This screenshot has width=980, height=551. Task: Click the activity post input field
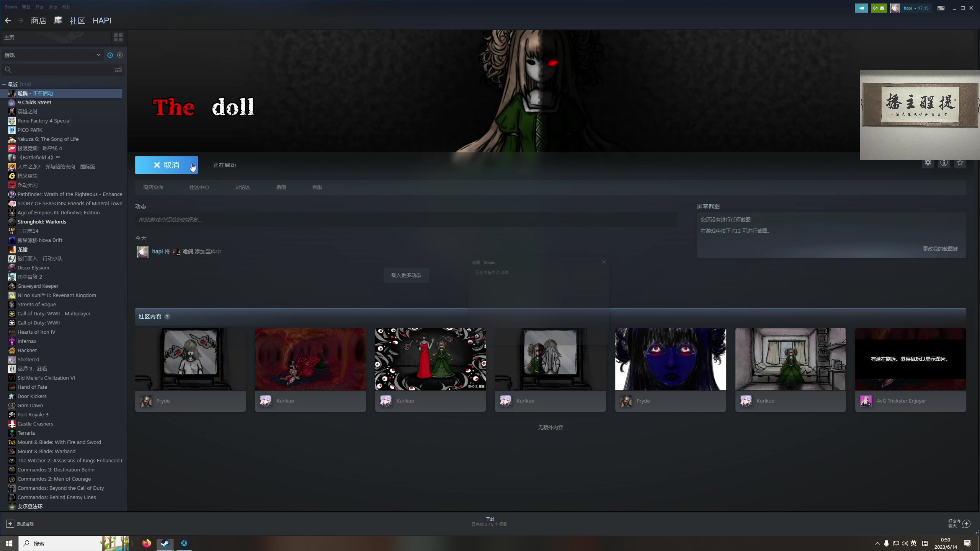[406, 220]
